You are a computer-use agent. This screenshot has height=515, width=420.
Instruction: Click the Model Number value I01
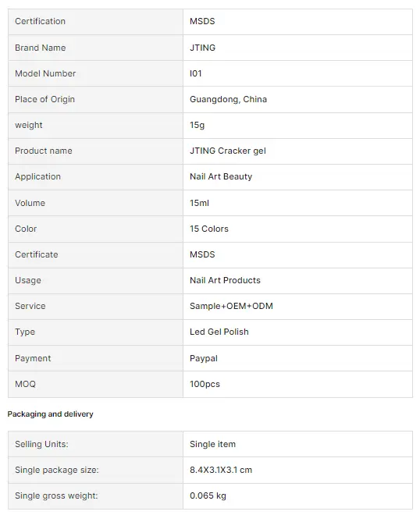pyautogui.click(x=195, y=73)
